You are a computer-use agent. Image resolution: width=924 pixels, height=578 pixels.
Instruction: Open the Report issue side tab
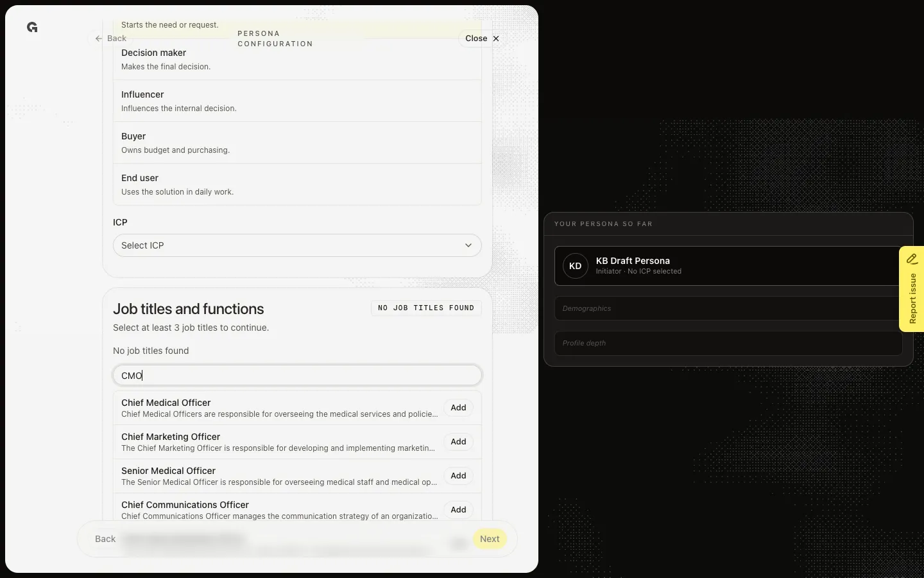[912, 289]
